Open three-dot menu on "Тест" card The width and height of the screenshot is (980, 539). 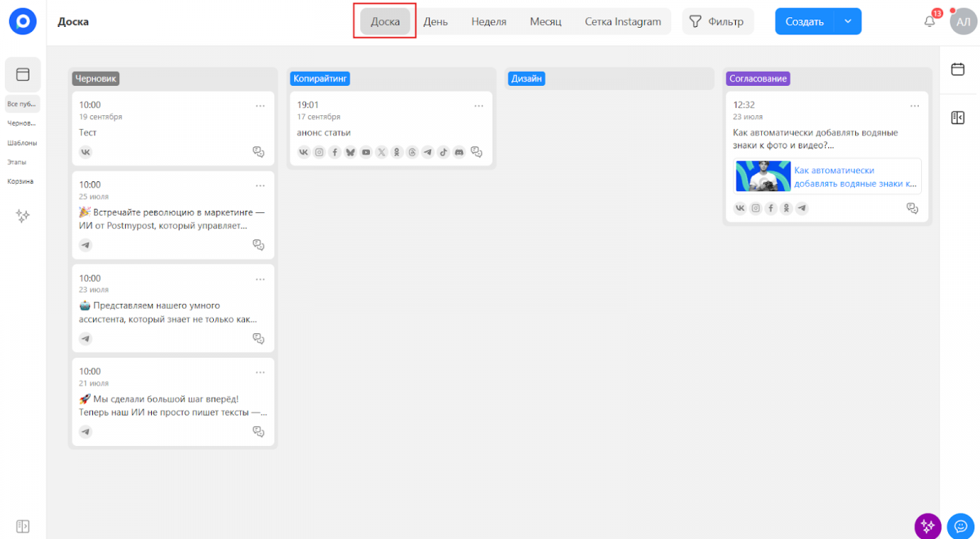coord(261,105)
